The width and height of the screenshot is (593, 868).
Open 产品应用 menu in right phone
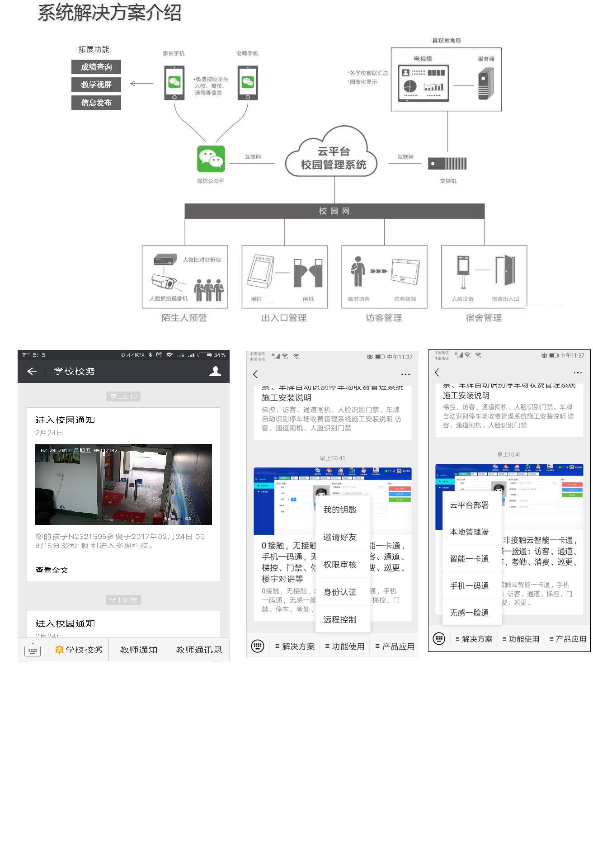[x=567, y=639]
